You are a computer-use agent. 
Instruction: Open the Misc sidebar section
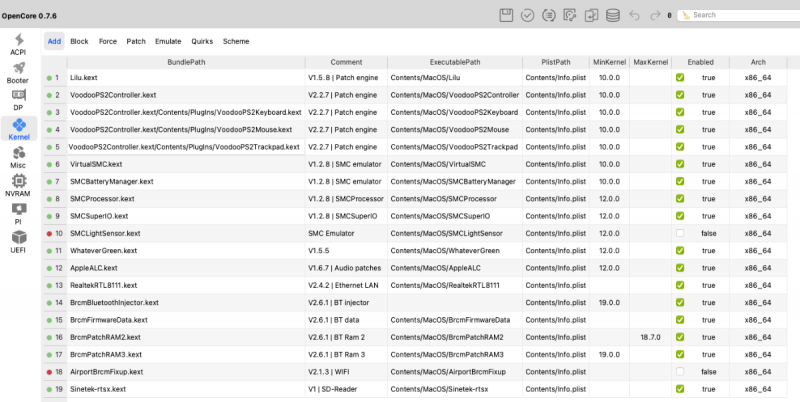pyautogui.click(x=18, y=158)
